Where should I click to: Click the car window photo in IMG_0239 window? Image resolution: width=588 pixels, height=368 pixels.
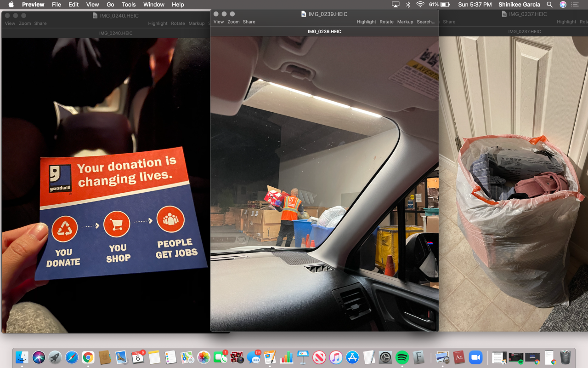(x=325, y=184)
